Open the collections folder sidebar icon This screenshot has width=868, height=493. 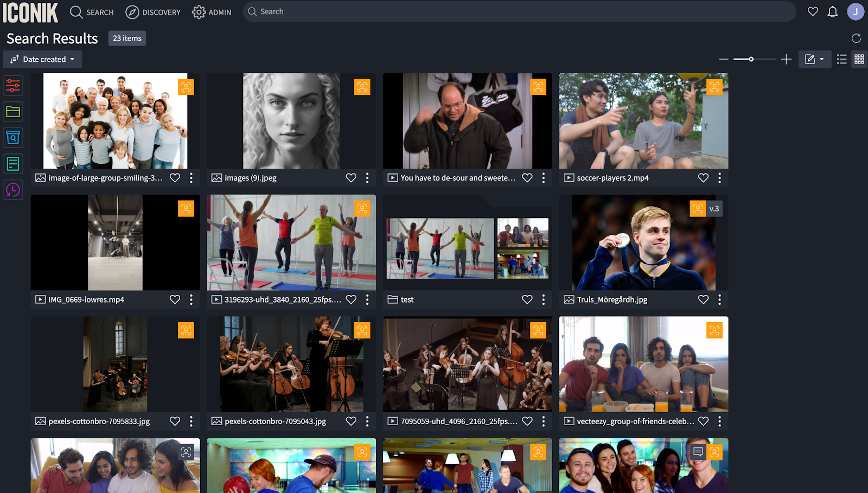point(13,112)
